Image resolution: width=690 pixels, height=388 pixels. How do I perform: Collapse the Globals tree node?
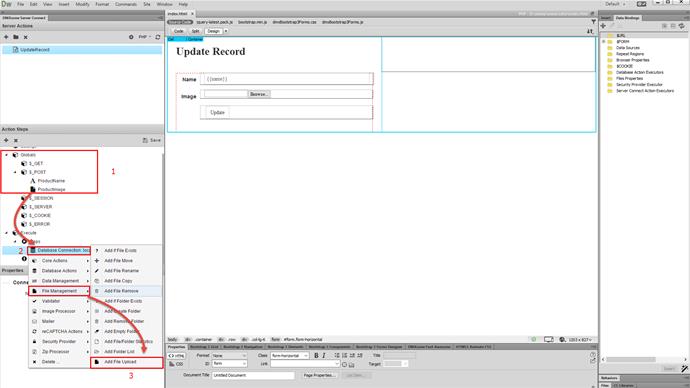[6, 155]
